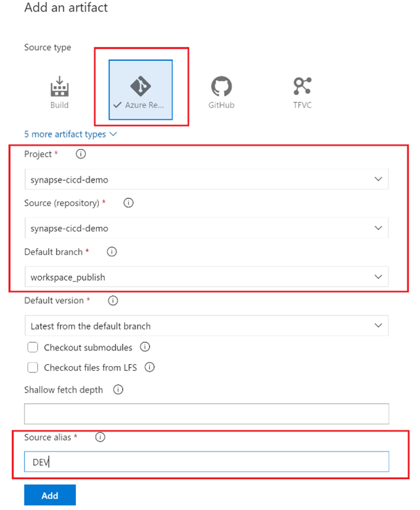Image resolution: width=420 pixels, height=510 pixels.
Task: Click the Source alias input field
Action: tap(206, 462)
